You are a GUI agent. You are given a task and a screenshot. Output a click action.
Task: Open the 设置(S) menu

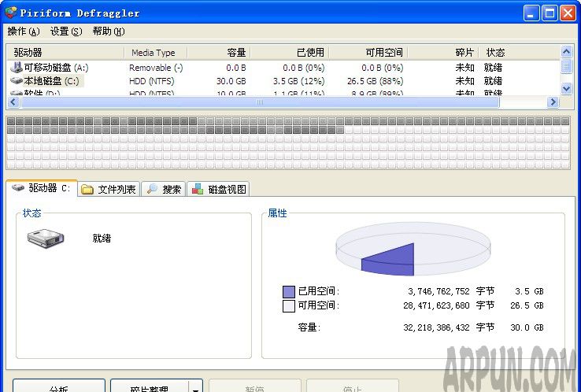point(66,31)
